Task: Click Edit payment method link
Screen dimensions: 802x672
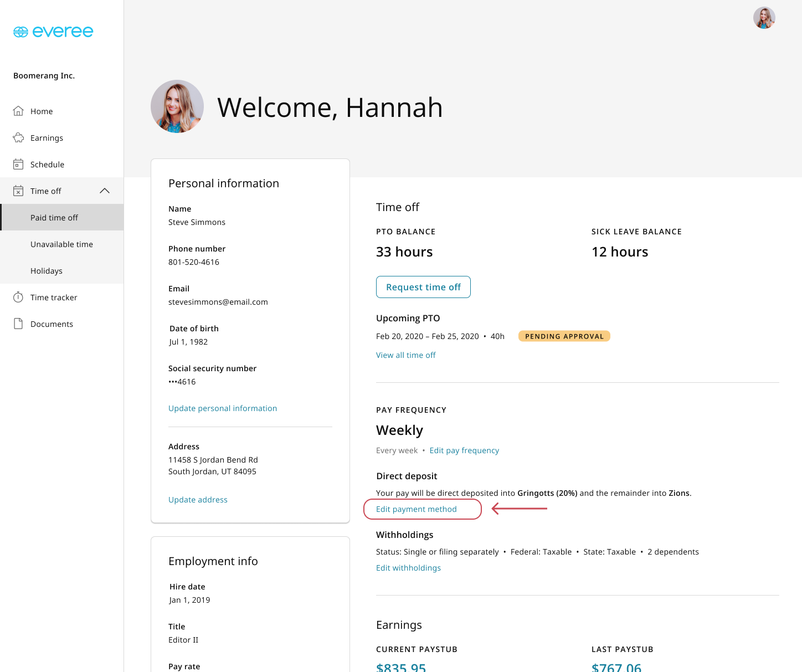Action: click(x=417, y=509)
